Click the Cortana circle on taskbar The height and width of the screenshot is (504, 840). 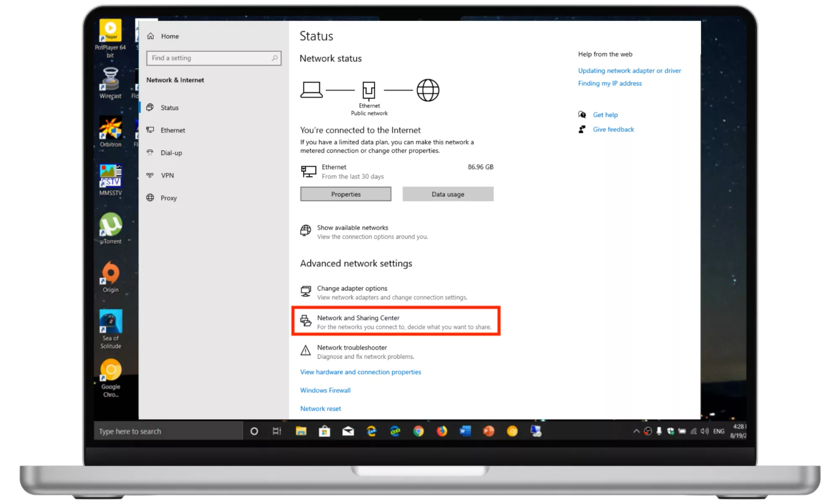point(254,431)
